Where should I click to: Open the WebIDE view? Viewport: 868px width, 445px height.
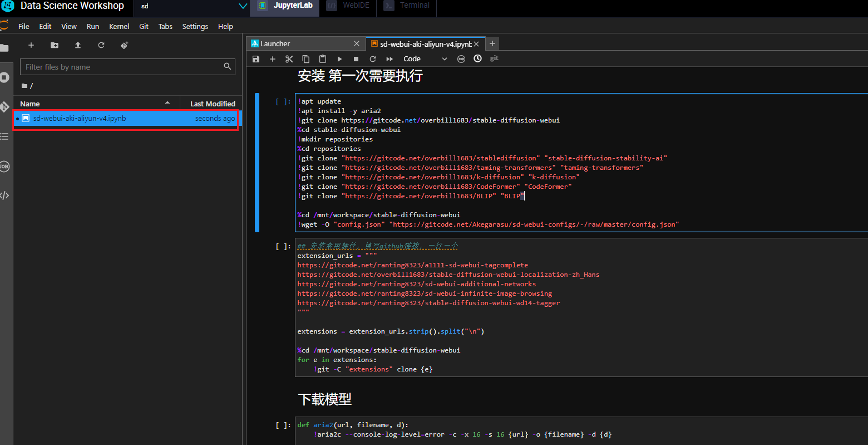[351, 6]
